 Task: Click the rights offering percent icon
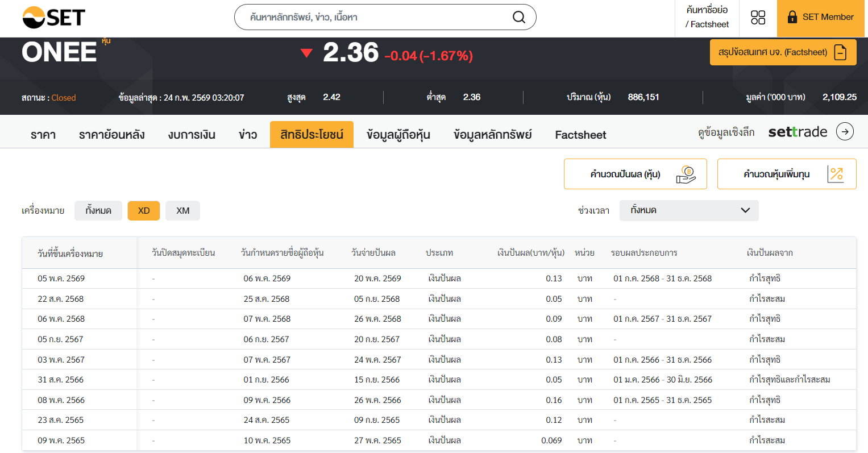coord(836,174)
